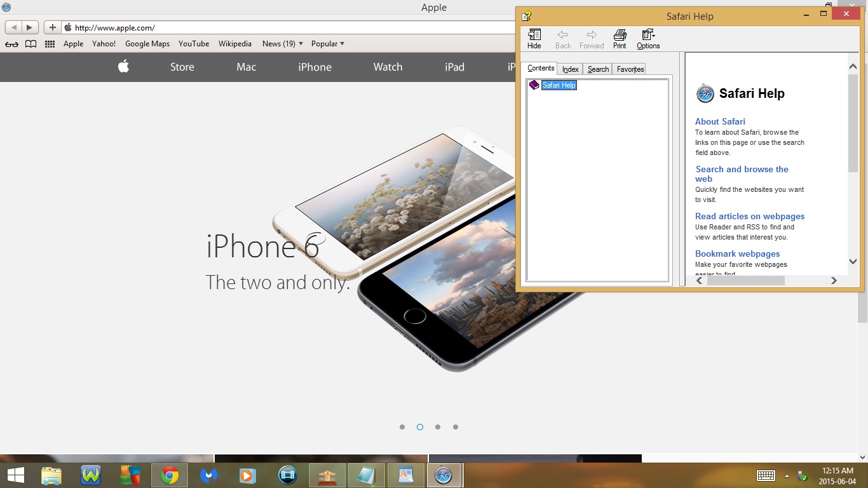Open Notepad from taskbar
868x488 pixels.
point(367,475)
